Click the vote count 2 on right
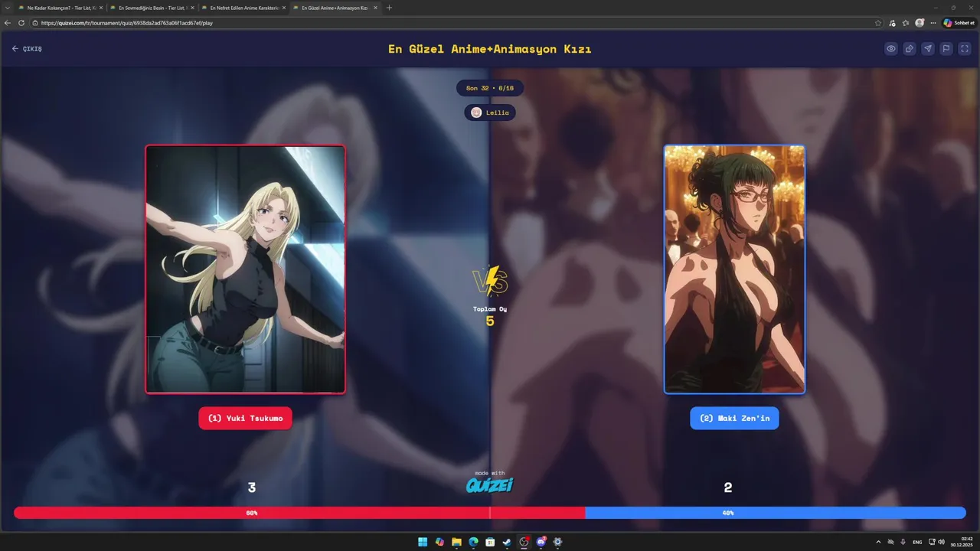The image size is (980, 551). tap(728, 487)
